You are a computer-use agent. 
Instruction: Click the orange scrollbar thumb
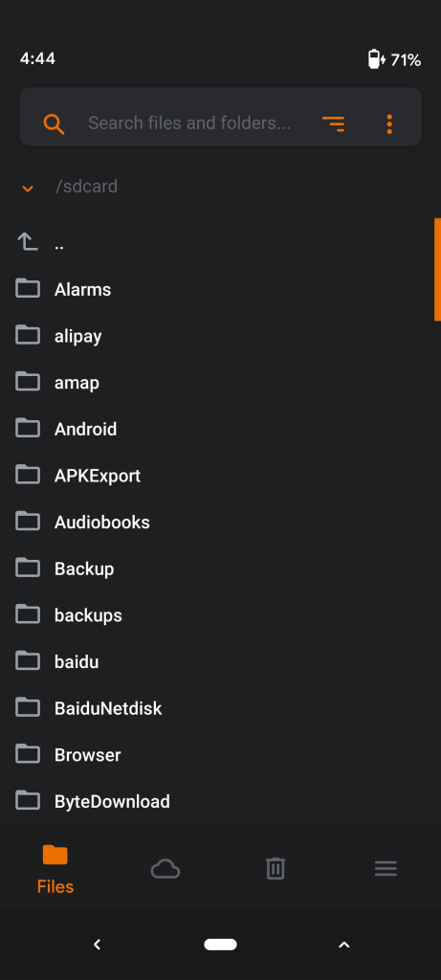click(x=437, y=269)
